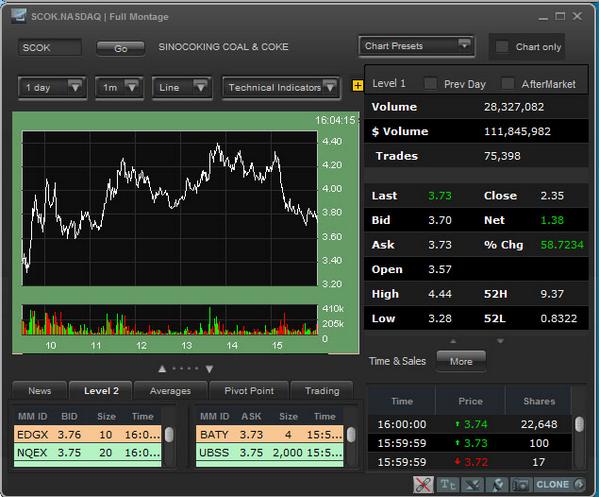
Task: Click the Last price 3.73
Action: (440, 196)
